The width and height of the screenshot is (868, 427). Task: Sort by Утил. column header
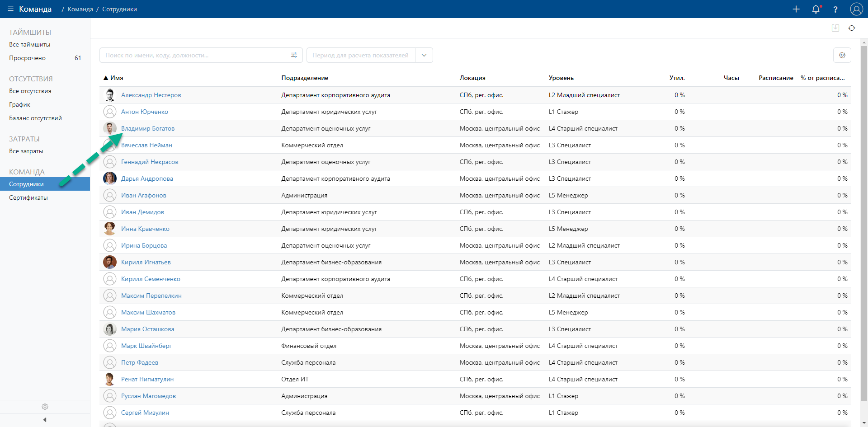[677, 78]
